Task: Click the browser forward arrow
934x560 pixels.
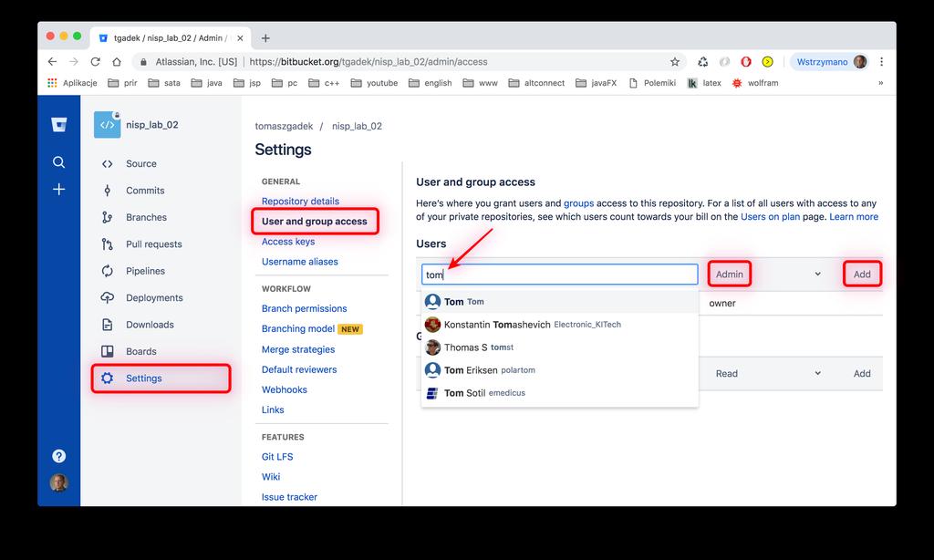Action: 73,61
